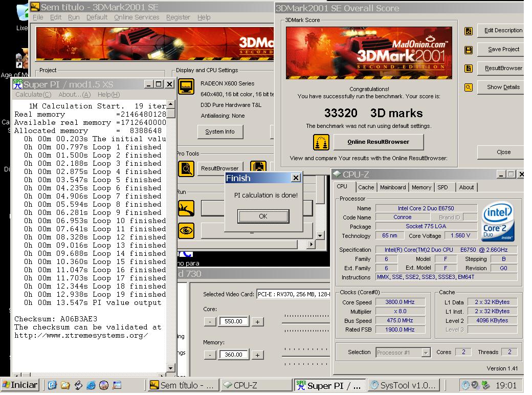Click the Checksum A06B3AE3 line in Super PI
This screenshot has height=395, width=532.
pos(56,319)
